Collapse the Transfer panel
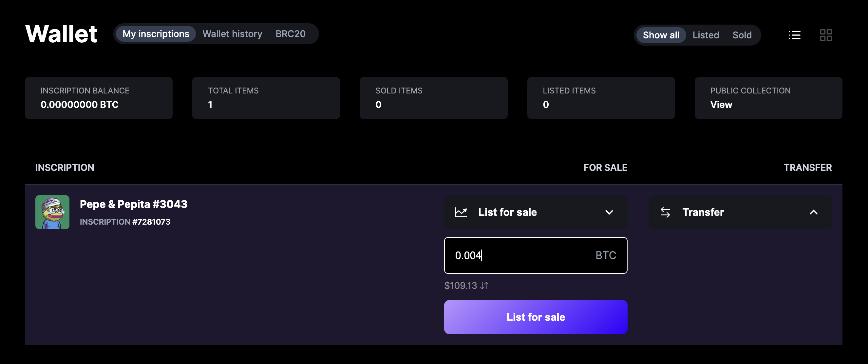 click(x=814, y=212)
